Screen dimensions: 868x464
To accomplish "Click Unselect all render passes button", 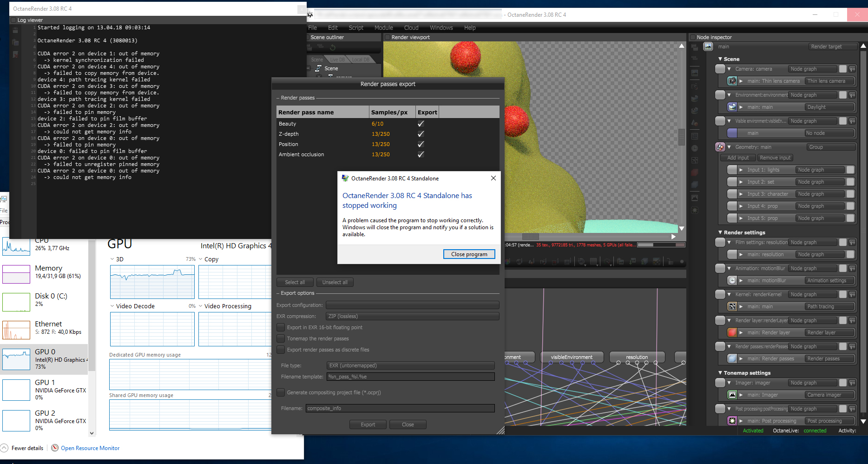I will pos(335,282).
